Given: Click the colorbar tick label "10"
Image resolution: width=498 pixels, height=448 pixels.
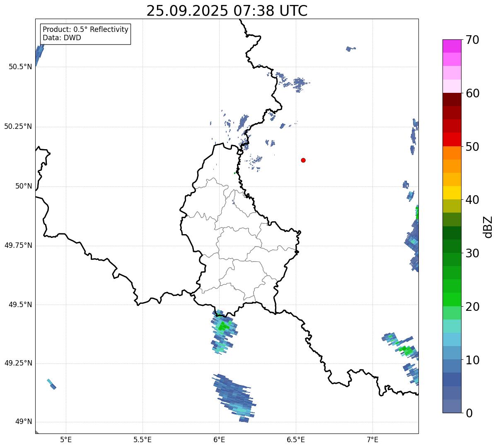Looking at the screenshot, I should pos(472,360).
